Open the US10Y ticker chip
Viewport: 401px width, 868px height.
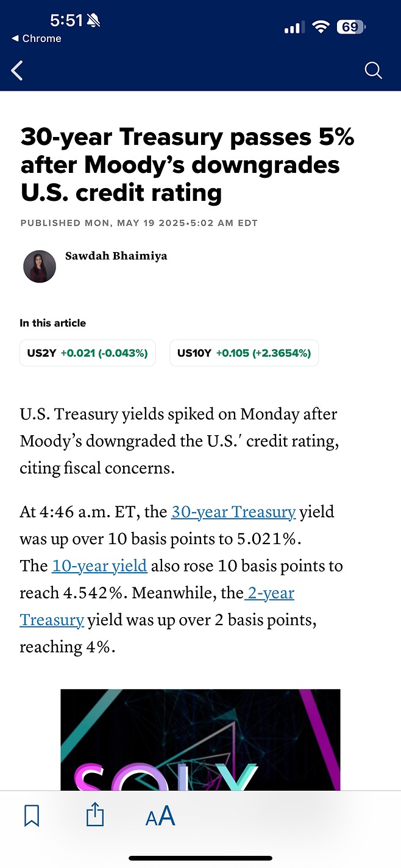point(244,353)
